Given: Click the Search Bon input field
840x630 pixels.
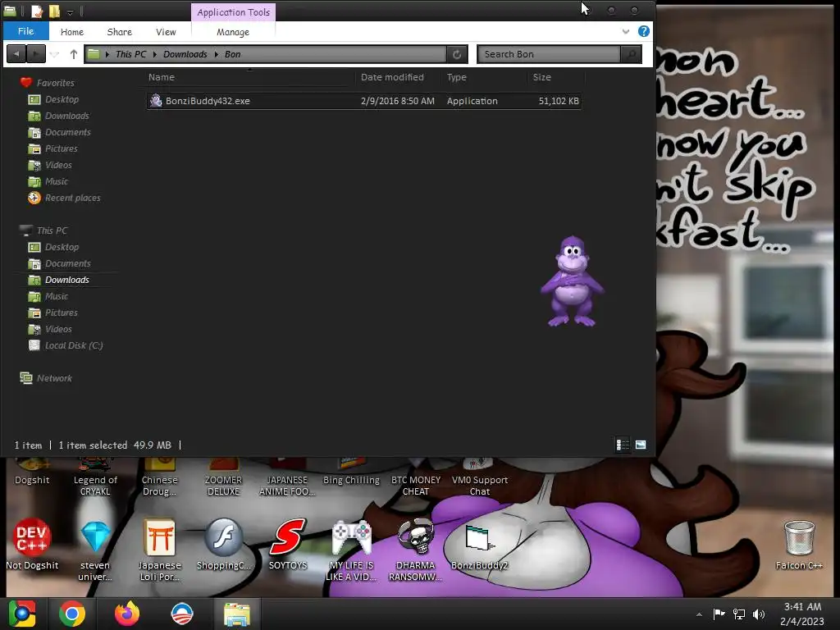Looking at the screenshot, I should click(x=549, y=54).
